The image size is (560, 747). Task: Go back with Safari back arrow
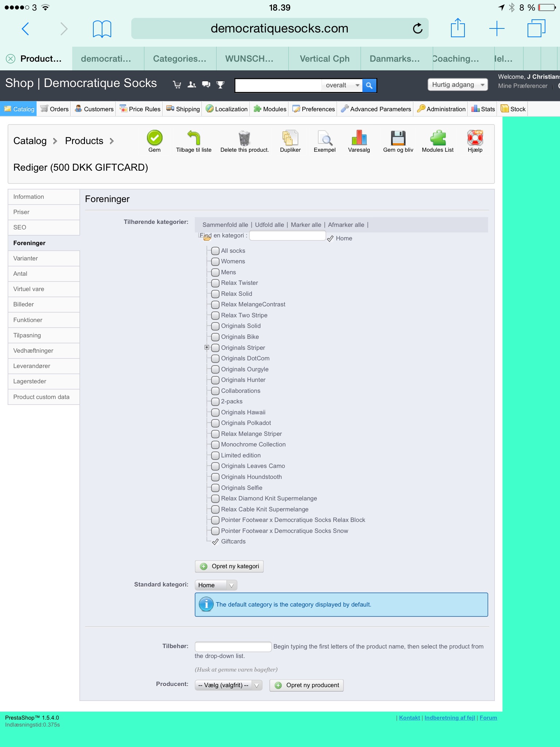tap(26, 28)
